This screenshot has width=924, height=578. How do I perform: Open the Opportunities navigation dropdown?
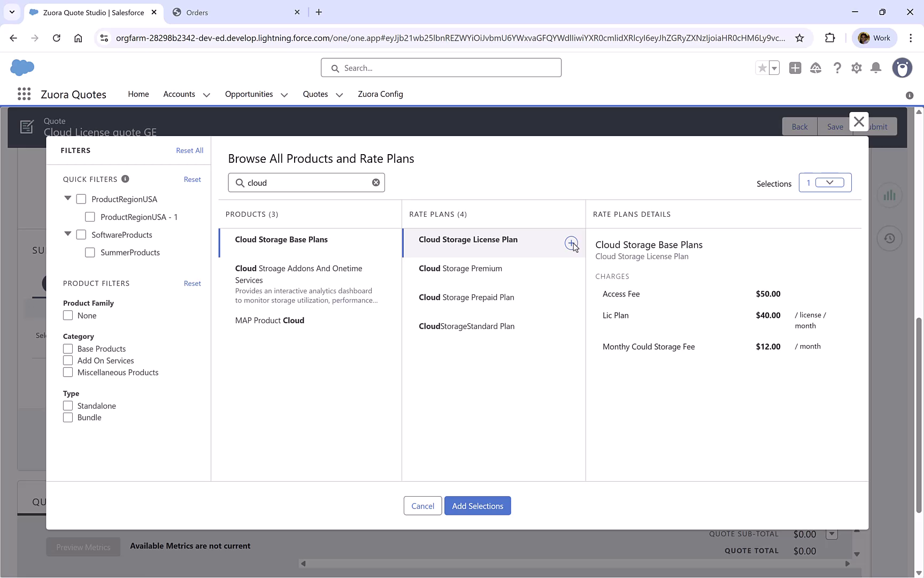[283, 94]
